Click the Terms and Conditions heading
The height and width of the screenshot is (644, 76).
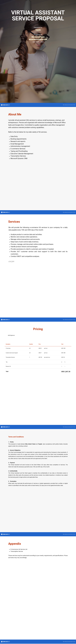pos(16,437)
